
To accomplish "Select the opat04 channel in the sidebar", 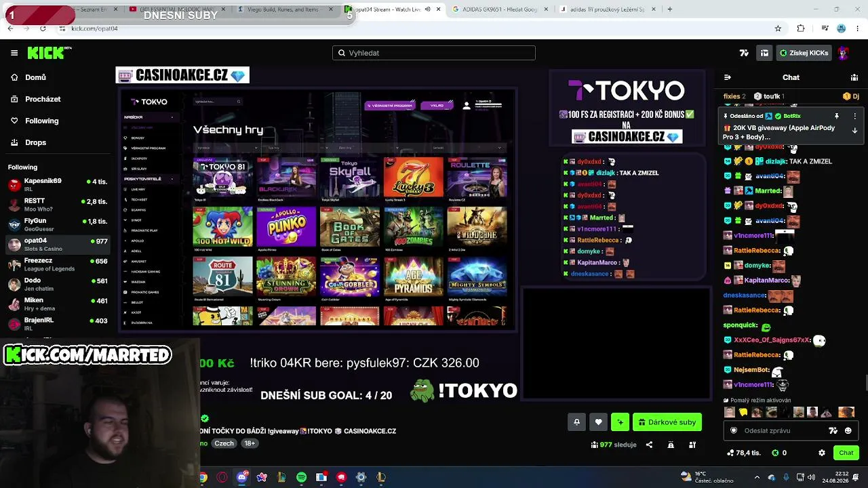I will (58, 244).
